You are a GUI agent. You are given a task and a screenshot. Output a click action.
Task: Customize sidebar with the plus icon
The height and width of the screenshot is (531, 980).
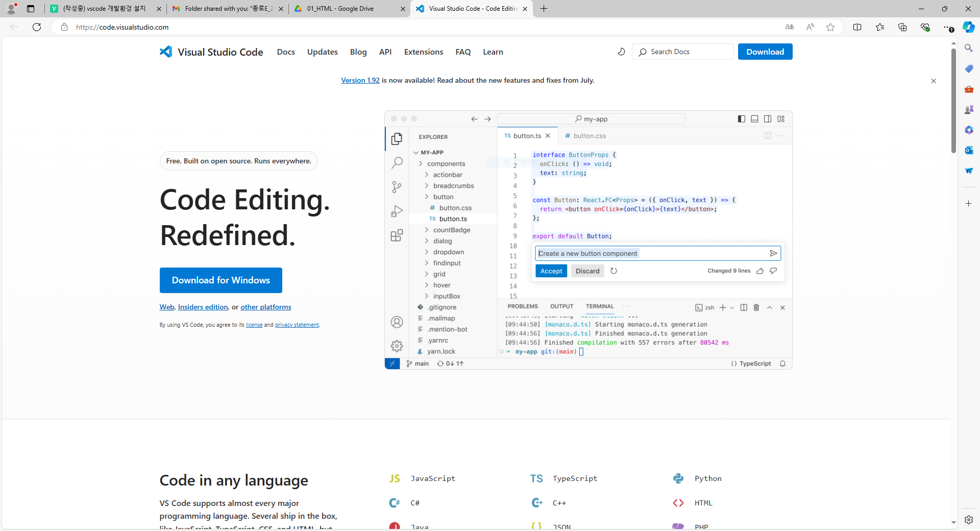point(969,203)
